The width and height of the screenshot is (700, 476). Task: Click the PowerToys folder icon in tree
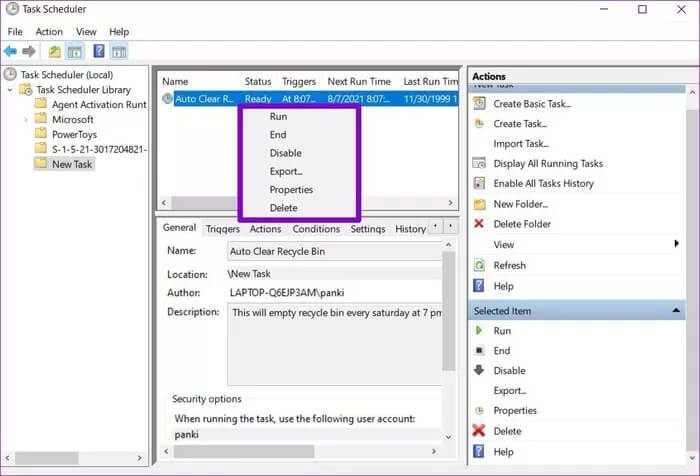point(41,134)
